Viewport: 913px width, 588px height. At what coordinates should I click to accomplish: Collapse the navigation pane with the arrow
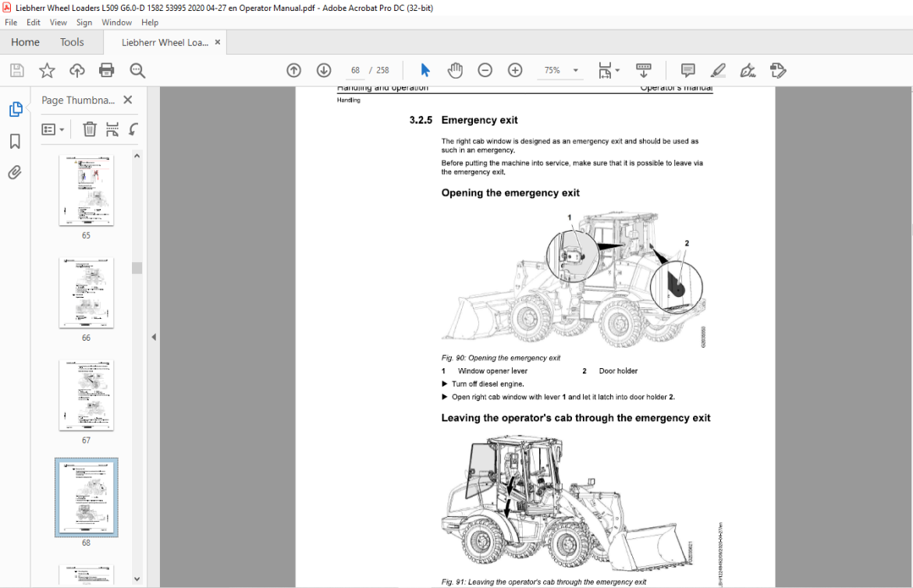tap(154, 337)
